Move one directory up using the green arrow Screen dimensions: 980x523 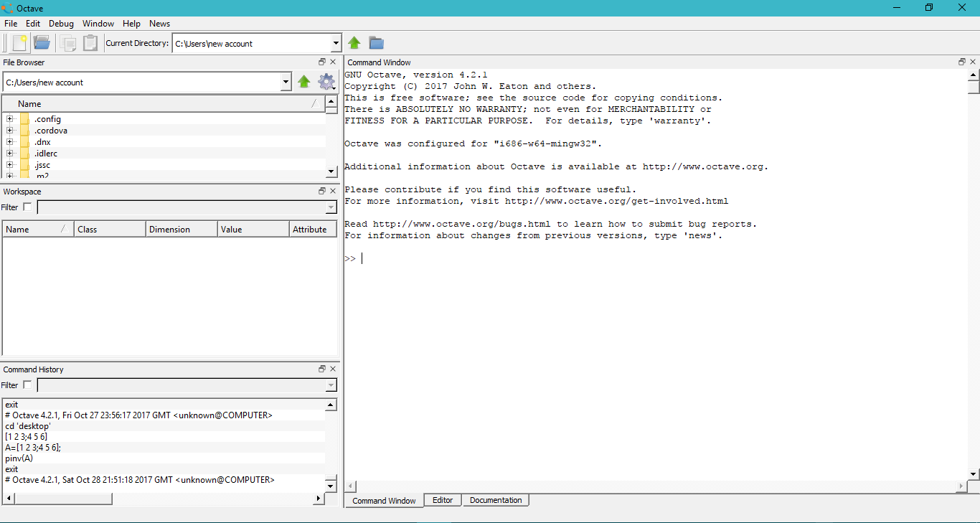354,42
